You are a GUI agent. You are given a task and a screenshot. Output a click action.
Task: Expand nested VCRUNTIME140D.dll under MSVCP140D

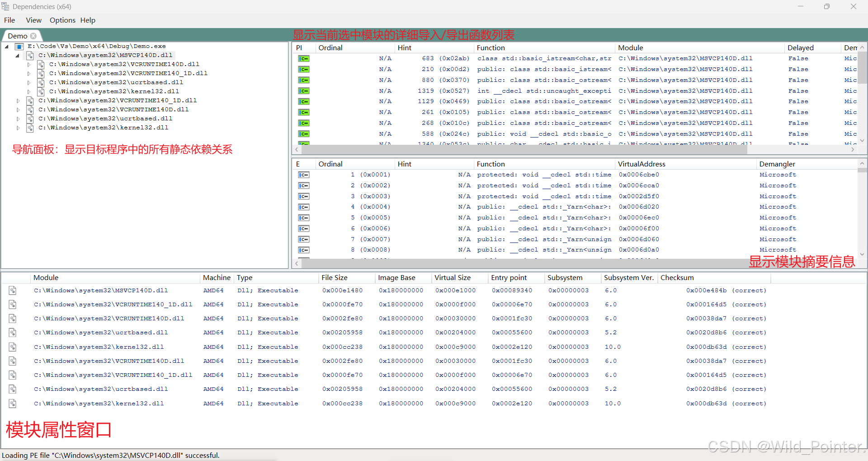coord(28,64)
